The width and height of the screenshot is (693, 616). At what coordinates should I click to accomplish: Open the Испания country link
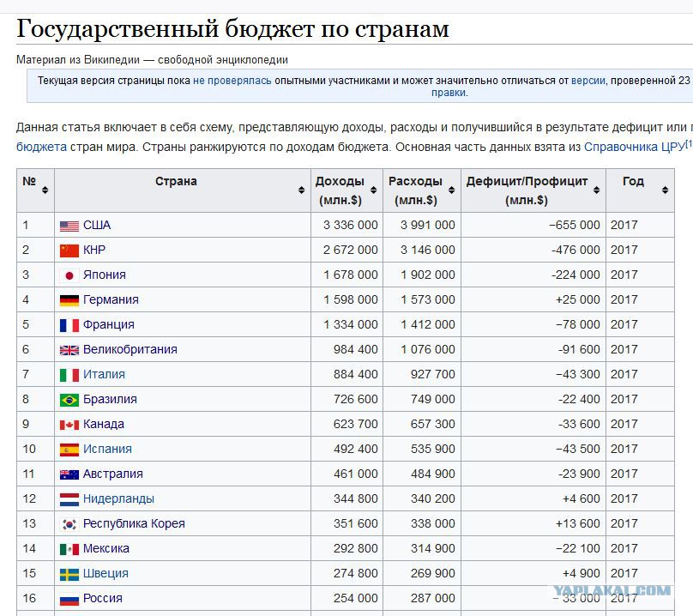tap(107, 449)
